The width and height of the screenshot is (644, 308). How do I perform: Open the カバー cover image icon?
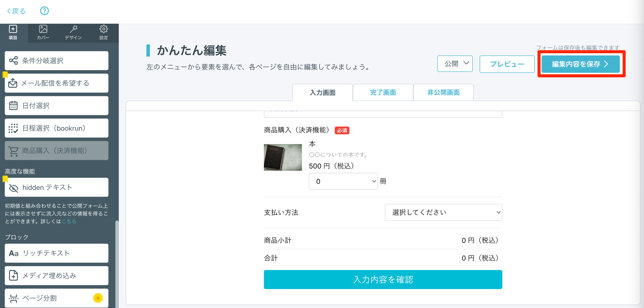pos(43,33)
